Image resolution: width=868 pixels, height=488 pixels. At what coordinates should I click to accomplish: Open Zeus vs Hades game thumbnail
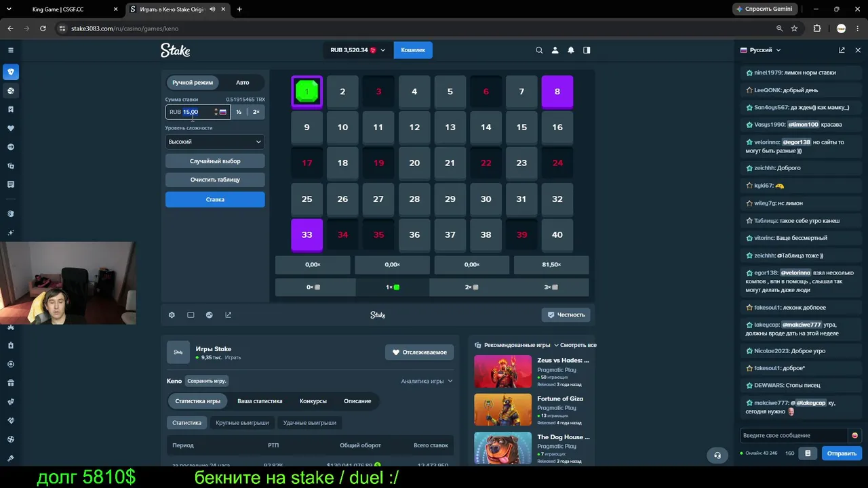tap(502, 371)
